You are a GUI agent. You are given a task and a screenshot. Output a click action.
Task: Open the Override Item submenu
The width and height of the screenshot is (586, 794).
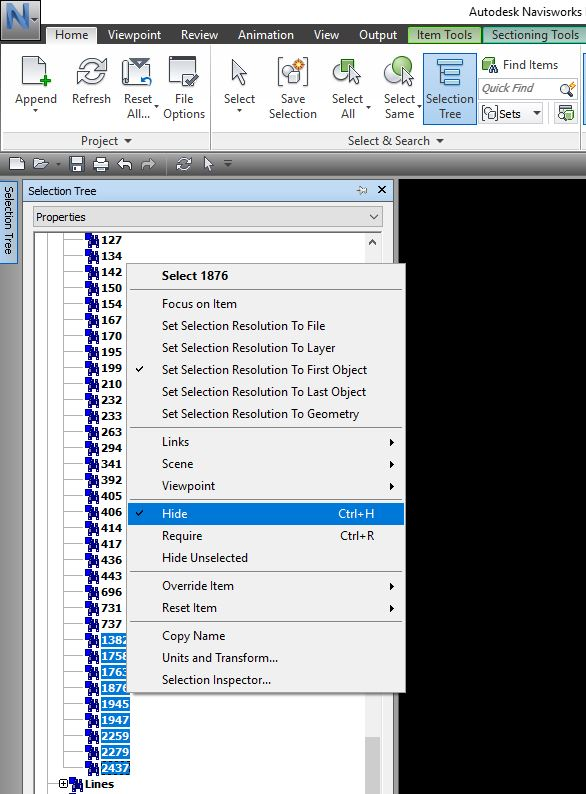coord(266,586)
